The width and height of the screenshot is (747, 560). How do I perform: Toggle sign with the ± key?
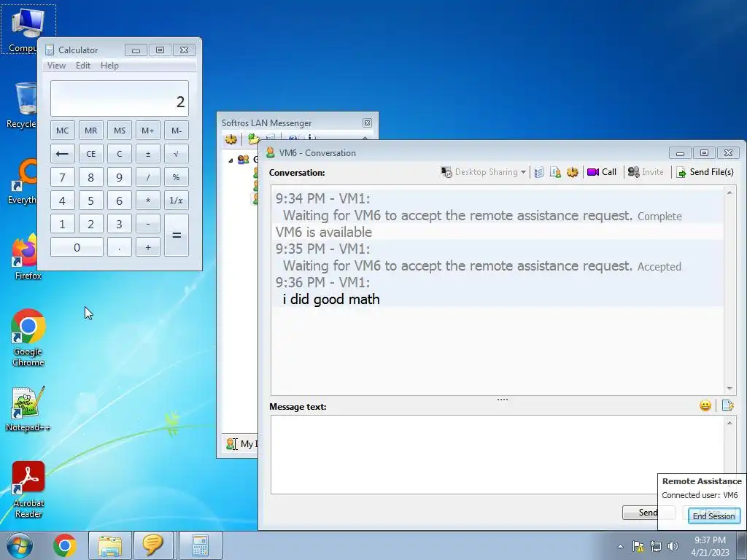click(x=147, y=154)
